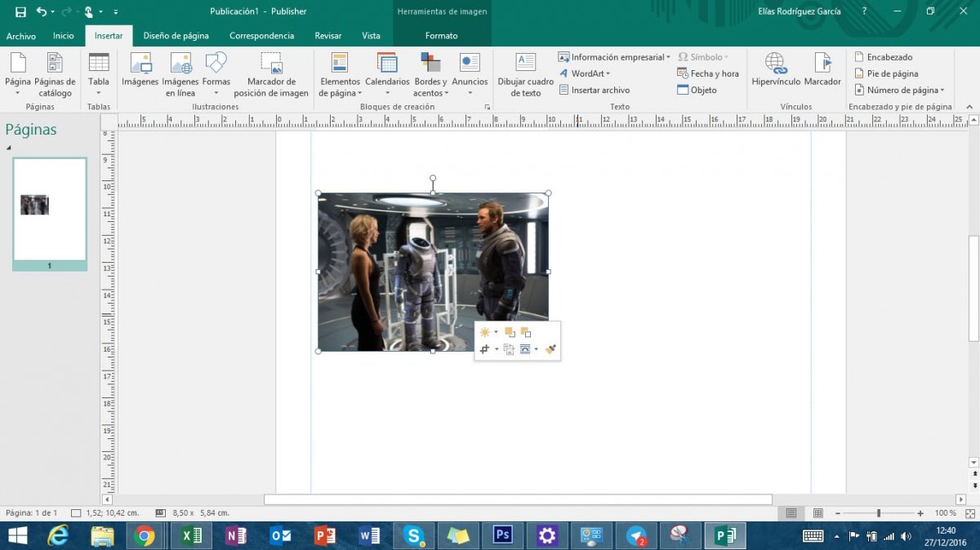The image size is (980, 550).
Task: Switch to the Inicio tab
Action: coord(63,36)
